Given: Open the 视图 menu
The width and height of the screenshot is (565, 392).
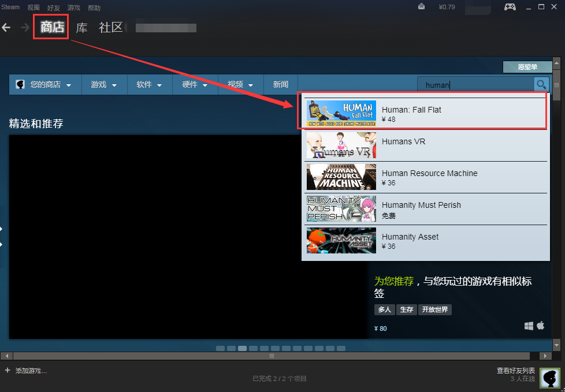Looking at the screenshot, I should (x=34, y=8).
